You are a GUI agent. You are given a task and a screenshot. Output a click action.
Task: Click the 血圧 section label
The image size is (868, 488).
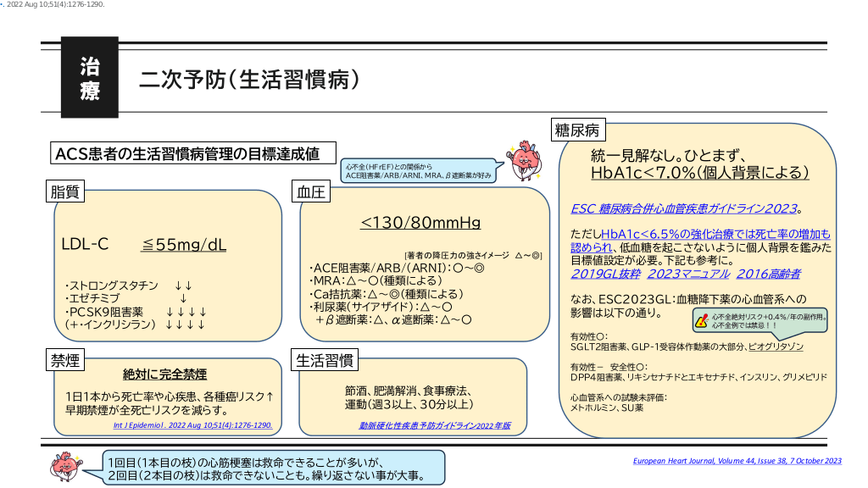point(310,192)
